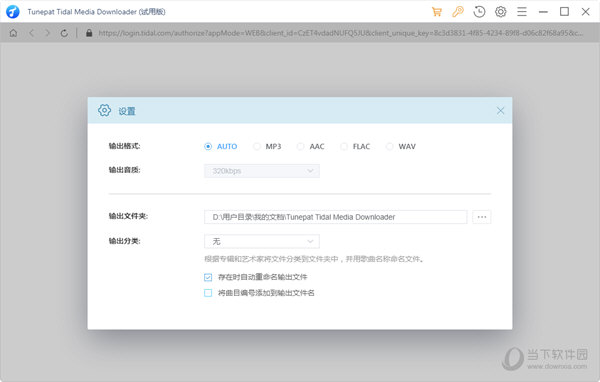Open the download history clock icon

click(x=479, y=12)
